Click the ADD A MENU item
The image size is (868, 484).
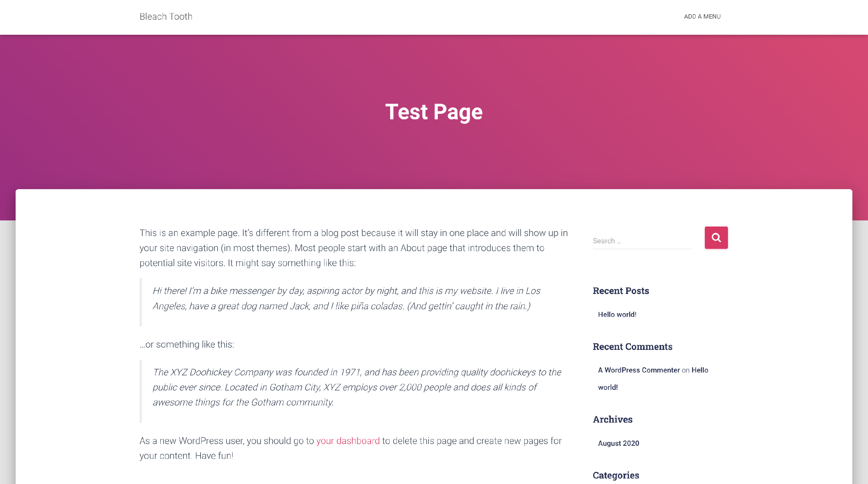(x=702, y=17)
